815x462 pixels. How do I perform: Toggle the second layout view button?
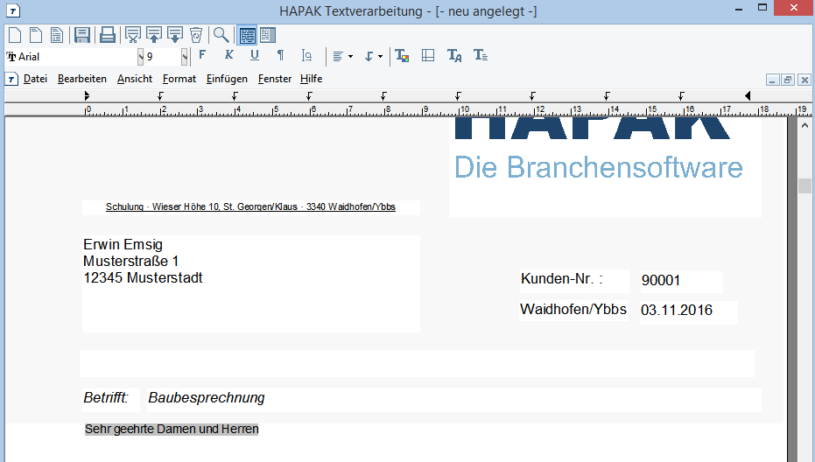(x=268, y=35)
